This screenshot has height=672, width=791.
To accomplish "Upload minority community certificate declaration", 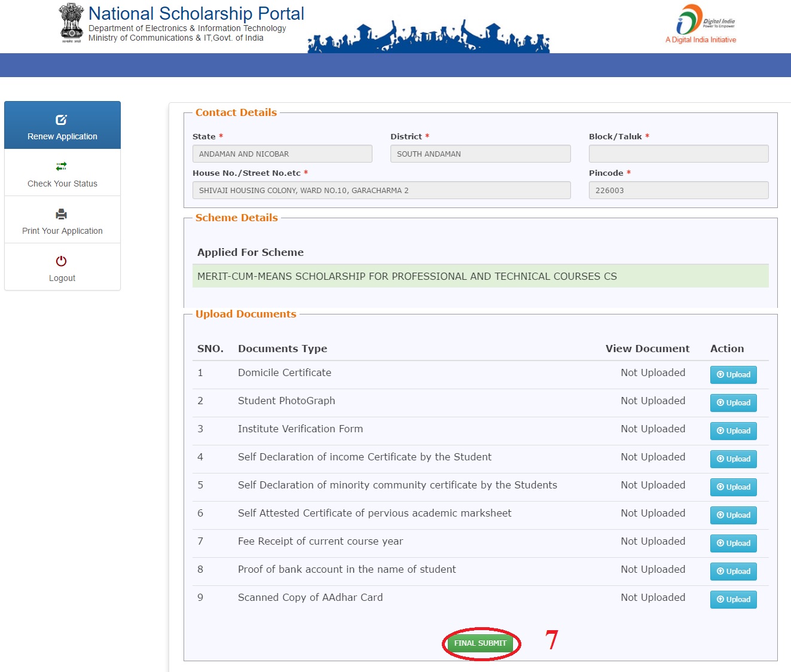I will click(x=733, y=487).
